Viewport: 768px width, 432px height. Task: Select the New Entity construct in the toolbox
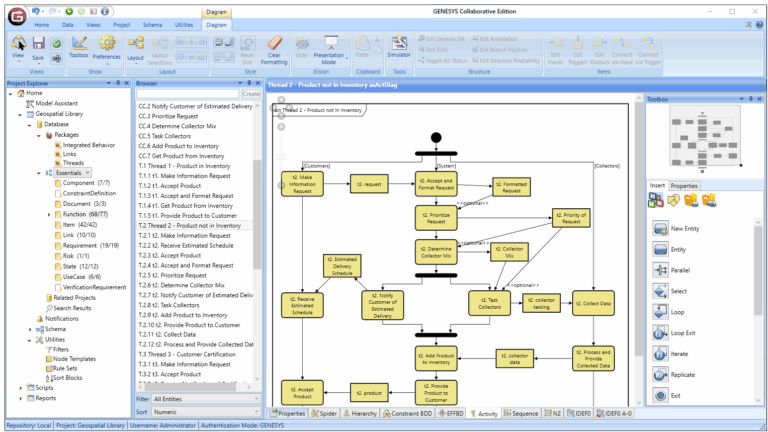point(660,229)
